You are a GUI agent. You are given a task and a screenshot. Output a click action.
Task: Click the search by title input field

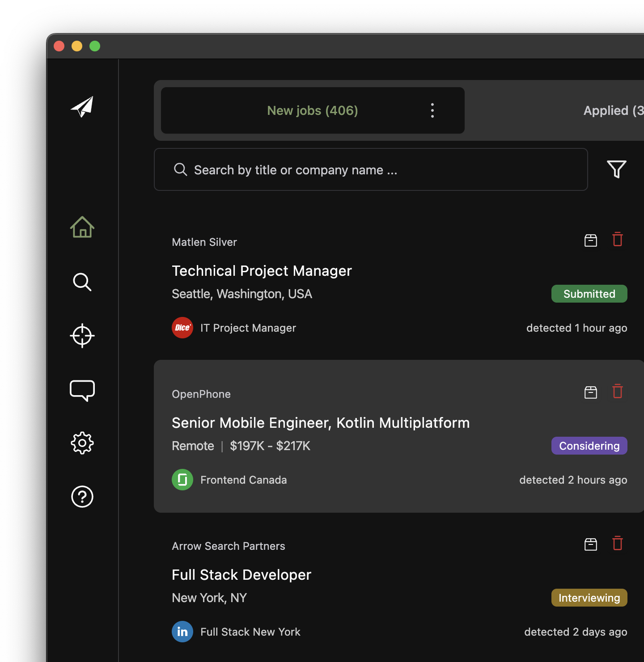point(370,169)
